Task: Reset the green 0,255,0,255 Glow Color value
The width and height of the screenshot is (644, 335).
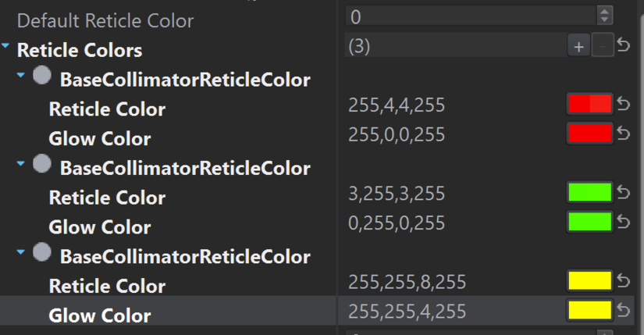Action: coord(624,223)
